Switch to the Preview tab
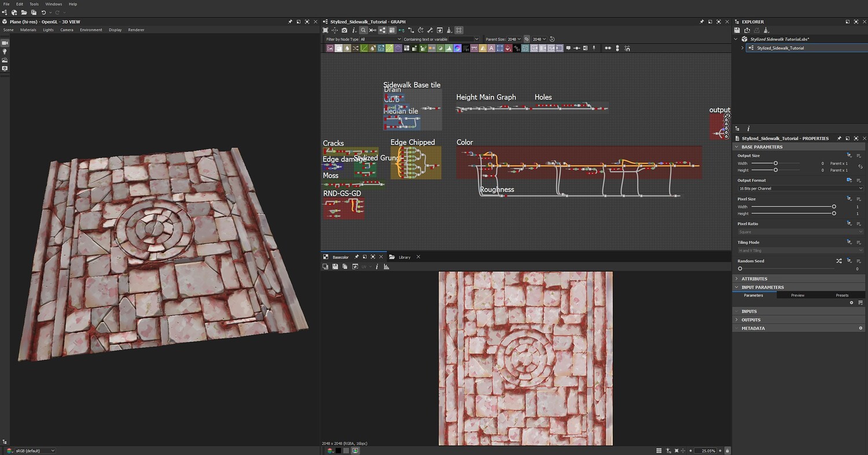Viewport: 868px width, 455px height. point(797,295)
